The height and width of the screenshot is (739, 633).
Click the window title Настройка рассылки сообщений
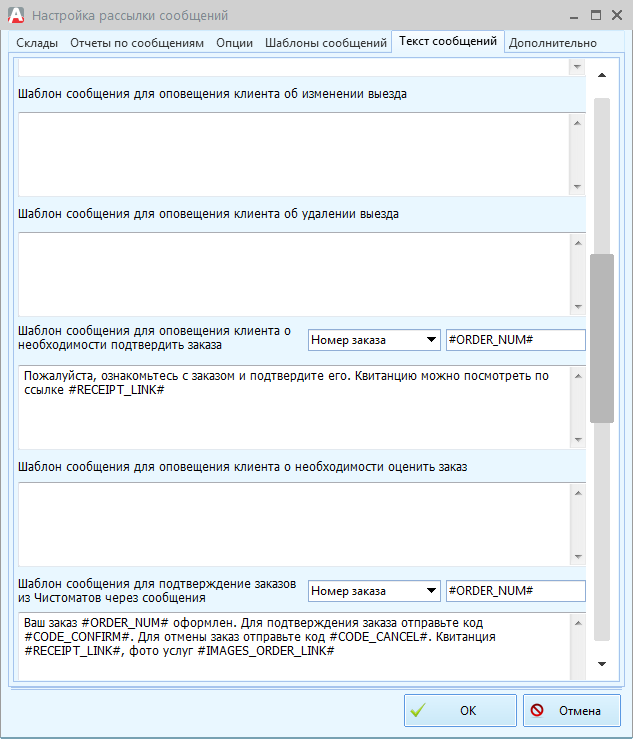tap(130, 16)
